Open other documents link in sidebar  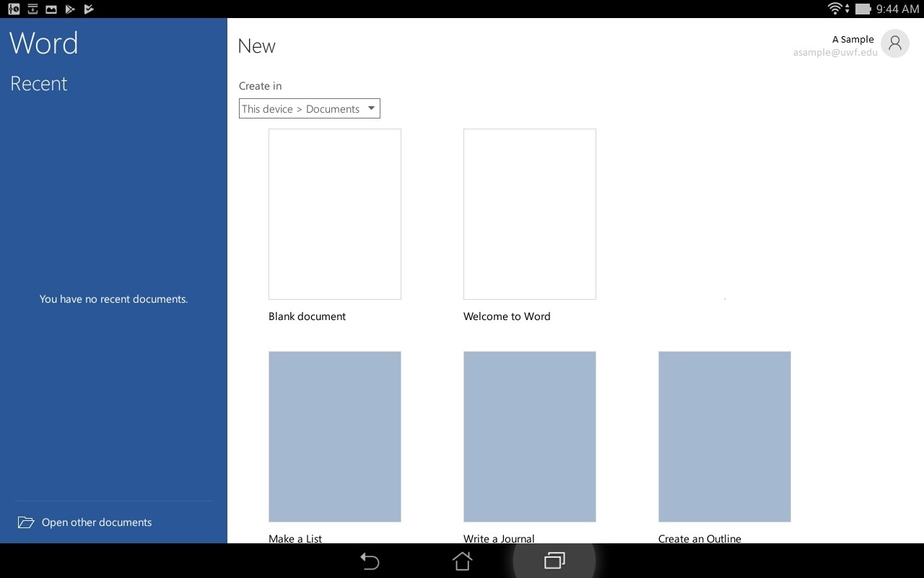97,522
